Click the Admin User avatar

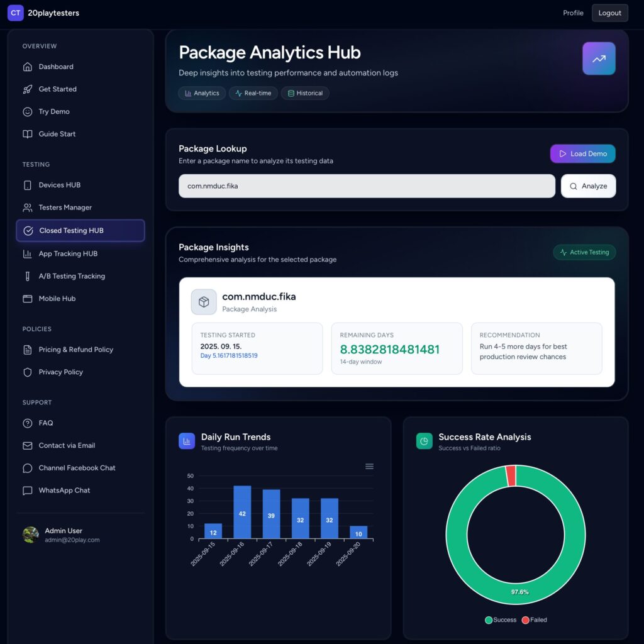[x=31, y=535]
